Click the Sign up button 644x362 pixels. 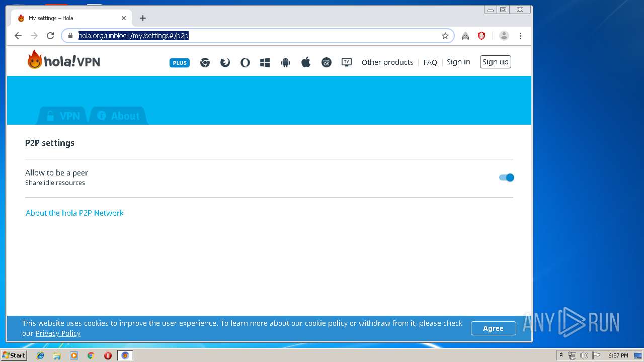coord(496,62)
